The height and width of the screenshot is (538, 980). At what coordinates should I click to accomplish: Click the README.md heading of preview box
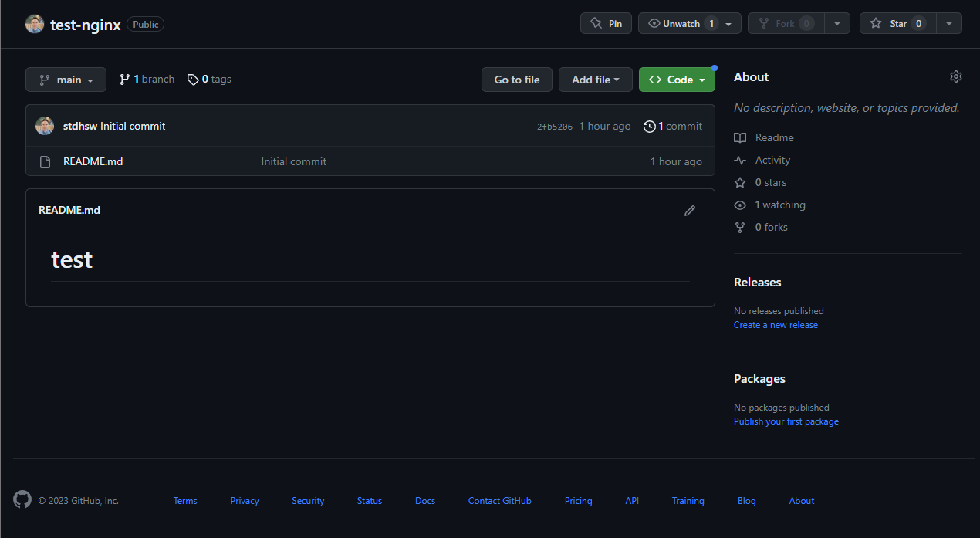click(69, 210)
